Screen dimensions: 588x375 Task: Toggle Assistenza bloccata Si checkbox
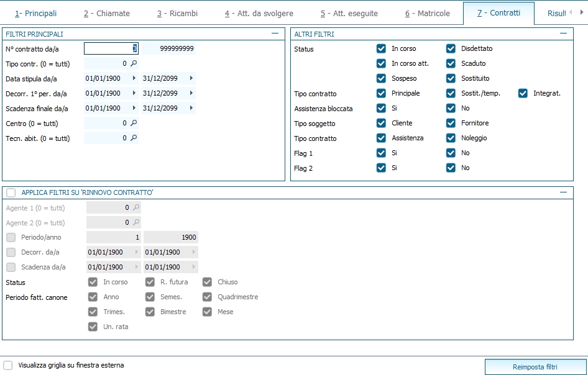coord(381,108)
